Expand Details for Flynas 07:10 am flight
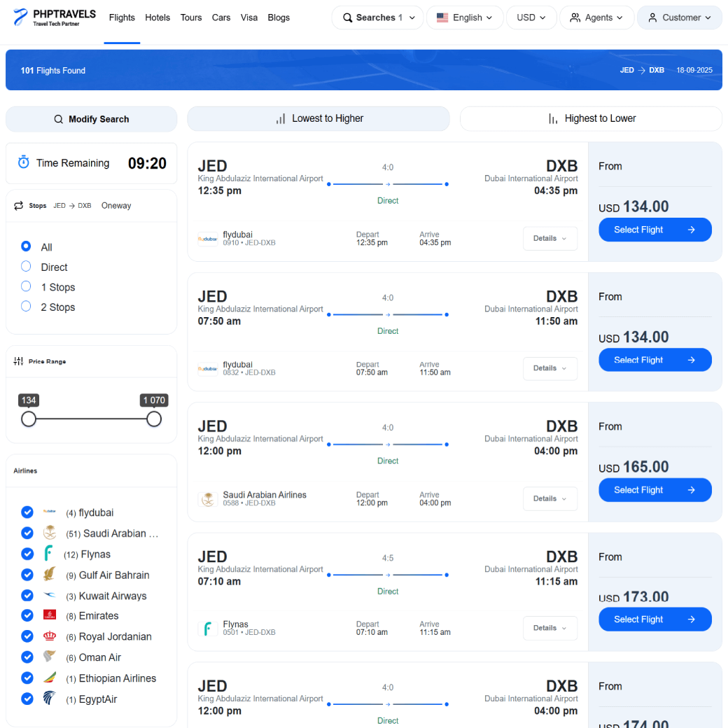This screenshot has height=728, width=728. click(550, 628)
